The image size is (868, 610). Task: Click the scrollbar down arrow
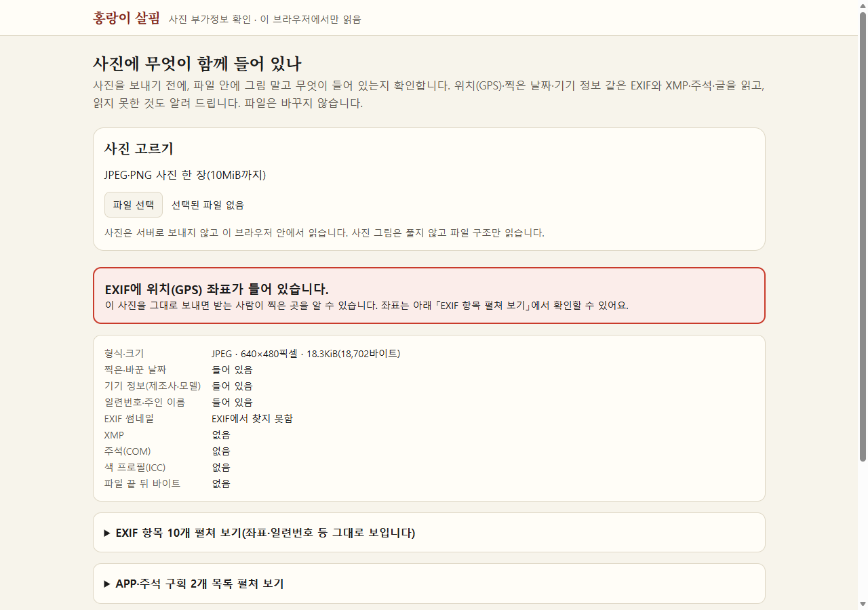click(863, 604)
